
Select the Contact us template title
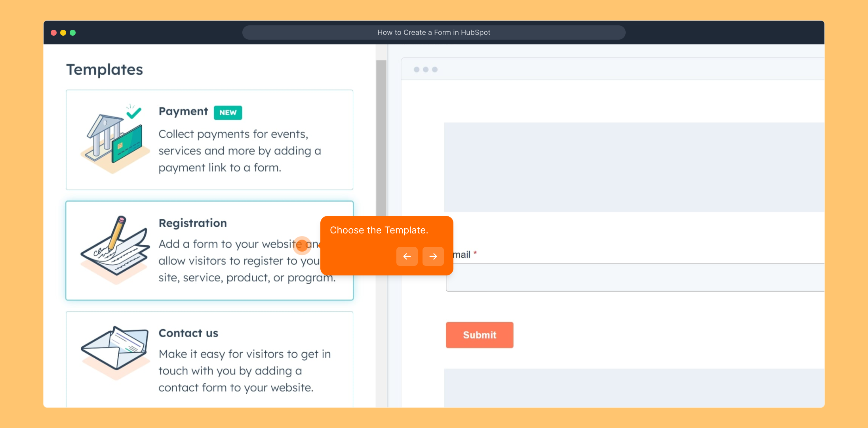tap(188, 333)
